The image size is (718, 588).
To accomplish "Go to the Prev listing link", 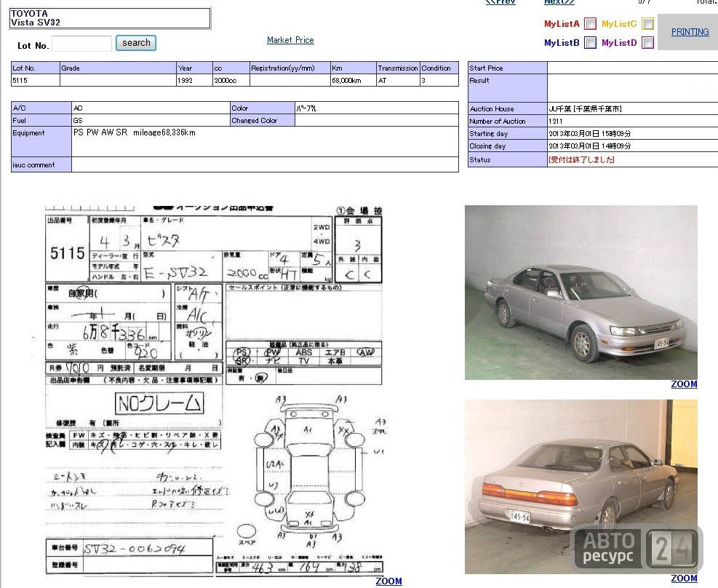I will pos(500,2).
